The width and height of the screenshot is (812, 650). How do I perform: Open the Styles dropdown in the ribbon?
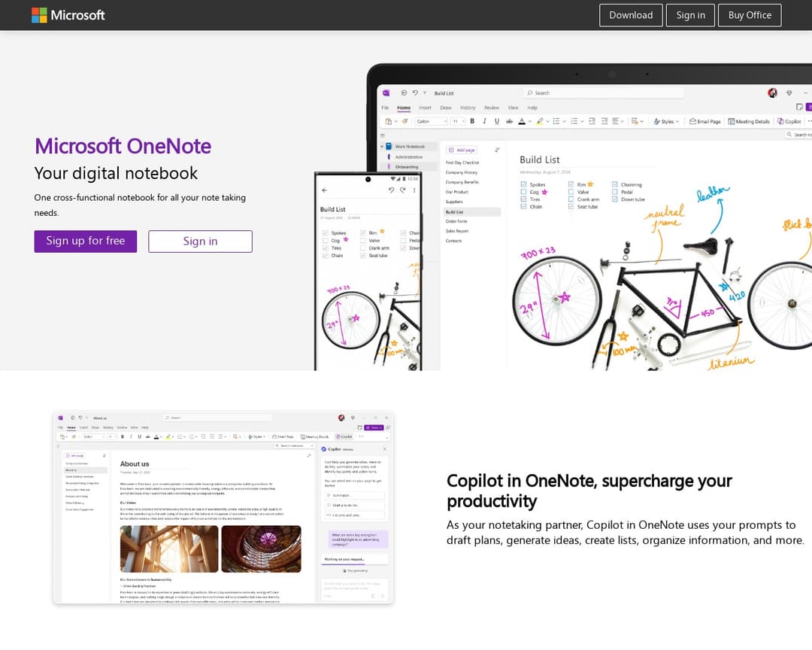click(x=666, y=120)
